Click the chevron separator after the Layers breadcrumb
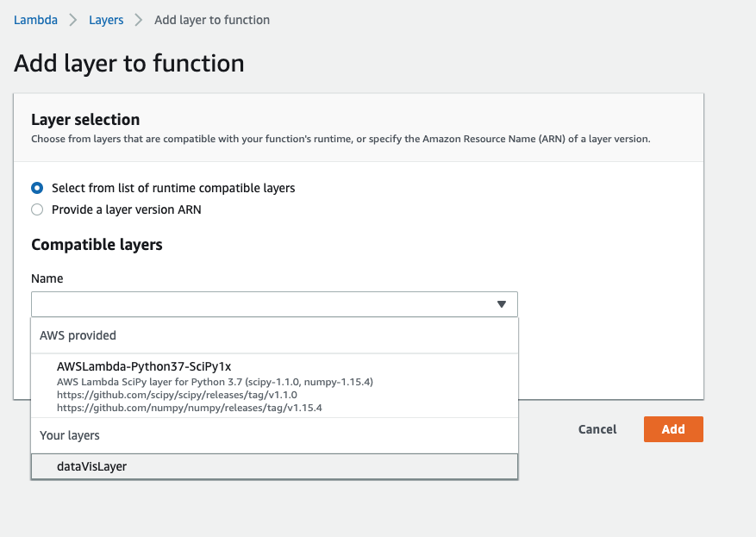756x537 pixels. point(139,20)
